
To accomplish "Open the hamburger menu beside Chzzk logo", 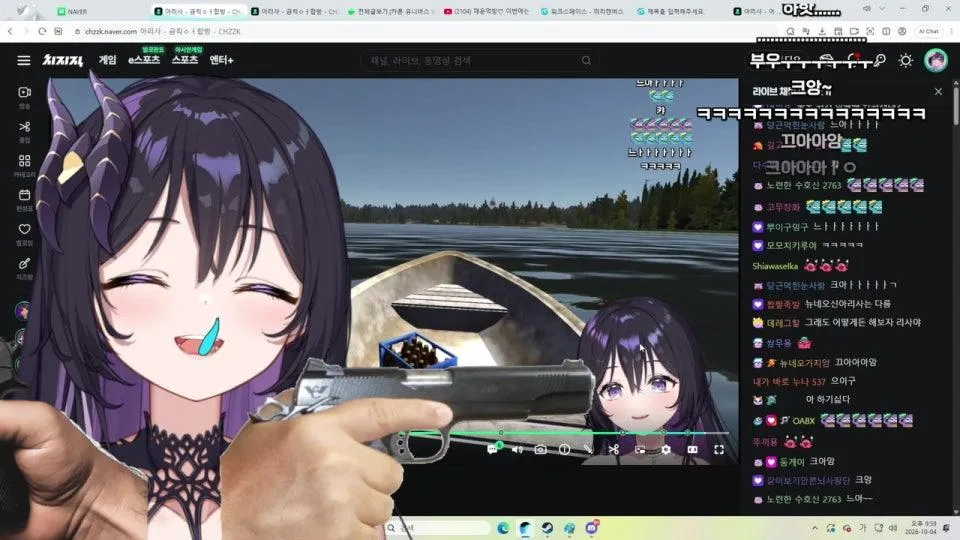I will (24, 60).
